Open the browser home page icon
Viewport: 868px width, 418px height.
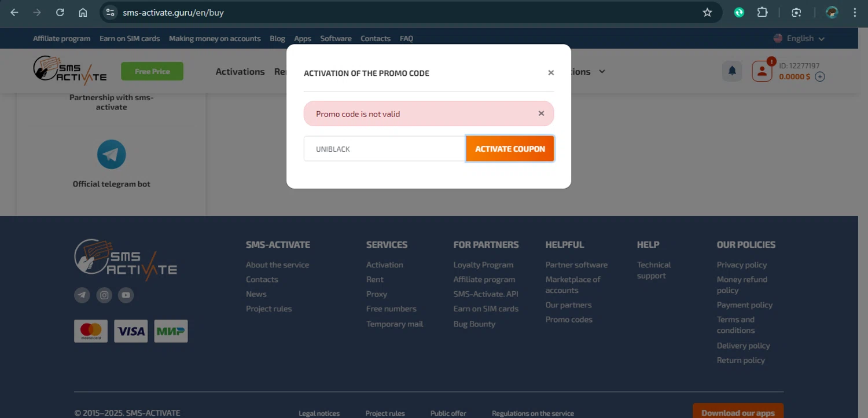(x=83, y=12)
